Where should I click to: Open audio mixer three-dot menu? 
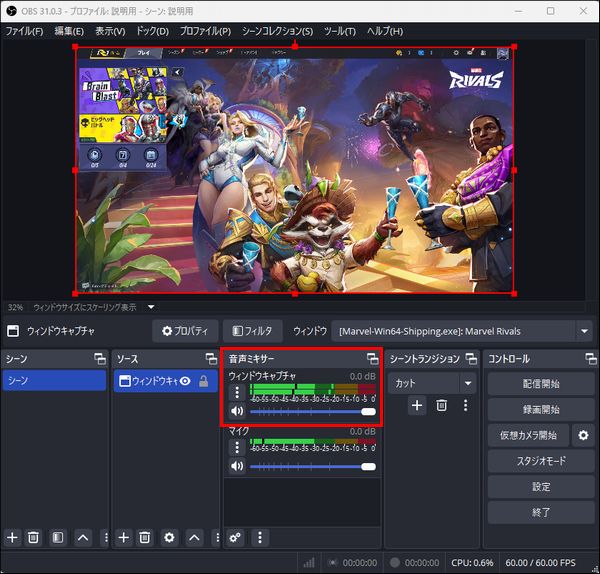tap(260, 538)
